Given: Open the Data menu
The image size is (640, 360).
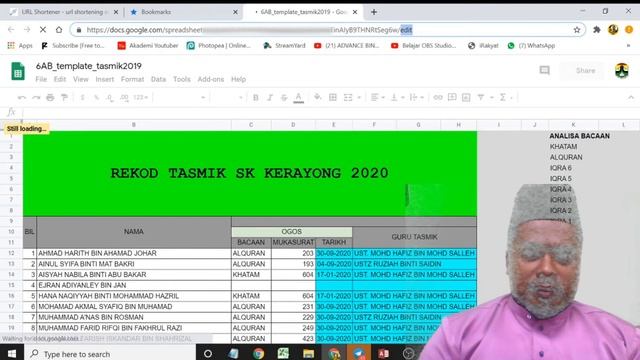Looking at the screenshot, I should (158, 79).
